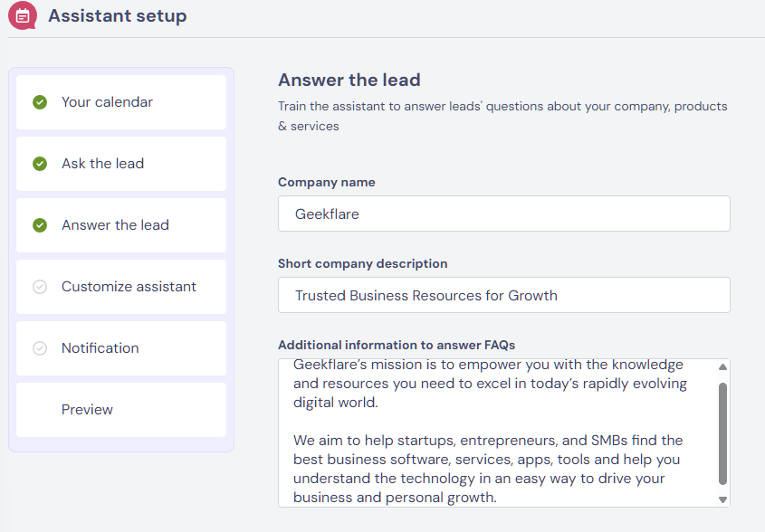The width and height of the screenshot is (765, 532).
Task: Select the Answer the lead step
Action: point(121,225)
